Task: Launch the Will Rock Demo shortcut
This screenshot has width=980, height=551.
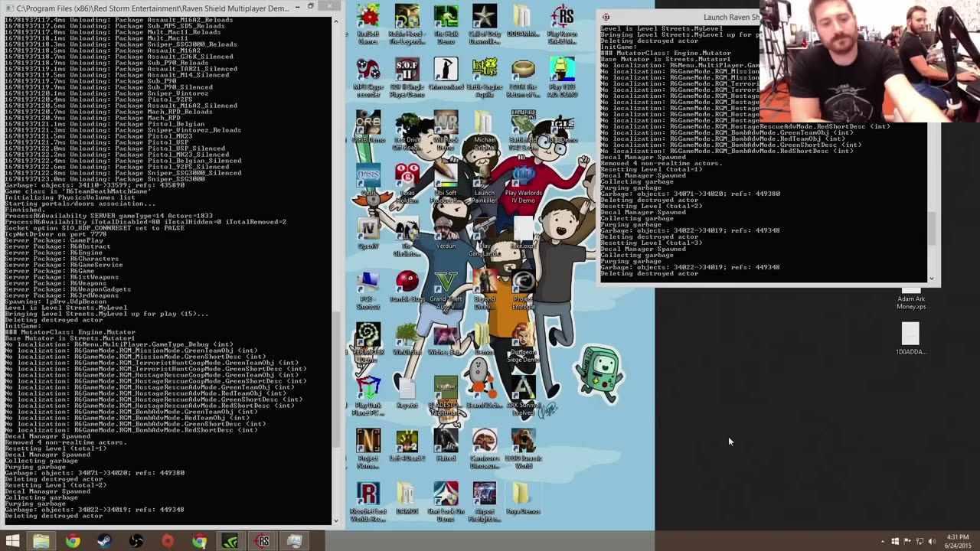Action: pos(446,131)
